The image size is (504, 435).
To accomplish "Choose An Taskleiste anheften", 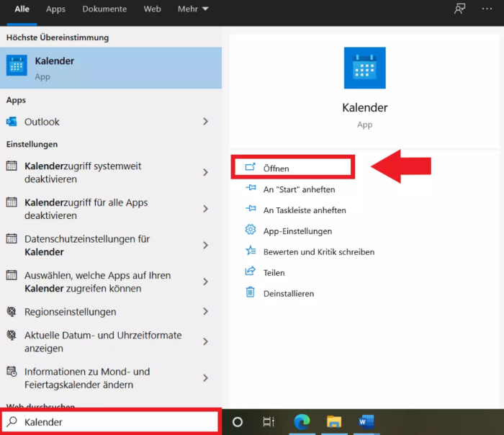I will [x=305, y=210].
